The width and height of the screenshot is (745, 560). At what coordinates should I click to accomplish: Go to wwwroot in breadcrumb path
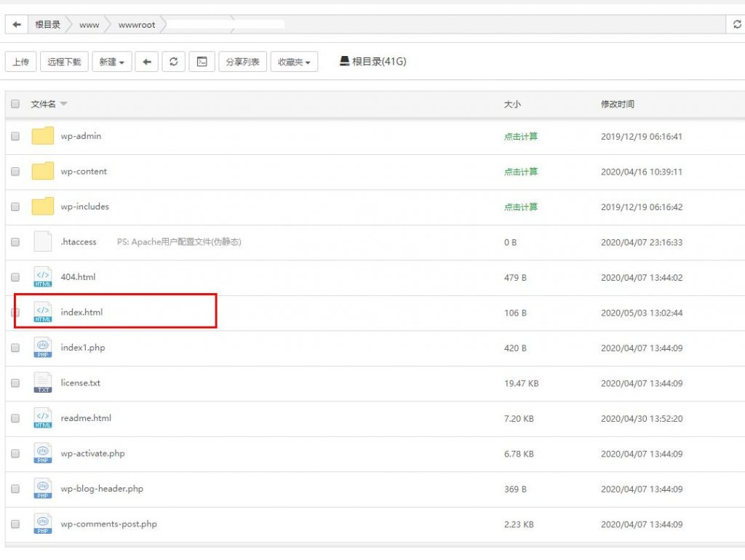(x=137, y=25)
